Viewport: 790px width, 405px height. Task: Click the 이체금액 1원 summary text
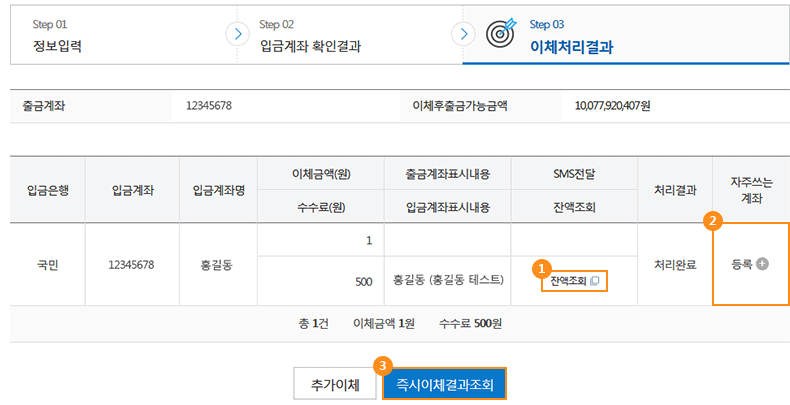point(383,323)
